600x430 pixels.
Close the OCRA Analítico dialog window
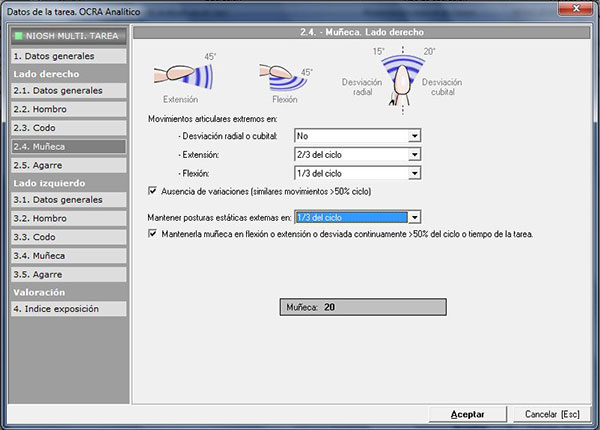coord(575,8)
